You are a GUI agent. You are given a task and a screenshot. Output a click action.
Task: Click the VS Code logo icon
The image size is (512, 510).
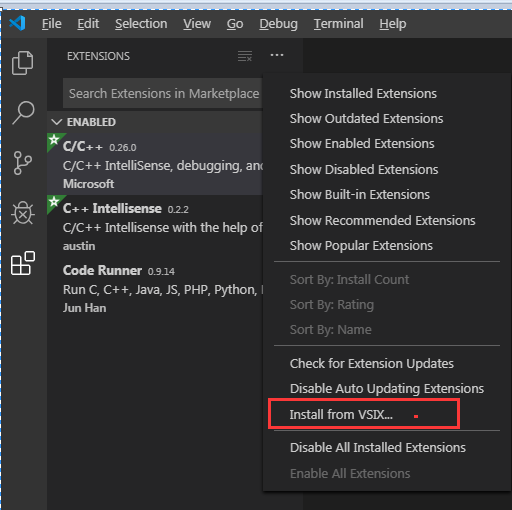coord(17,23)
